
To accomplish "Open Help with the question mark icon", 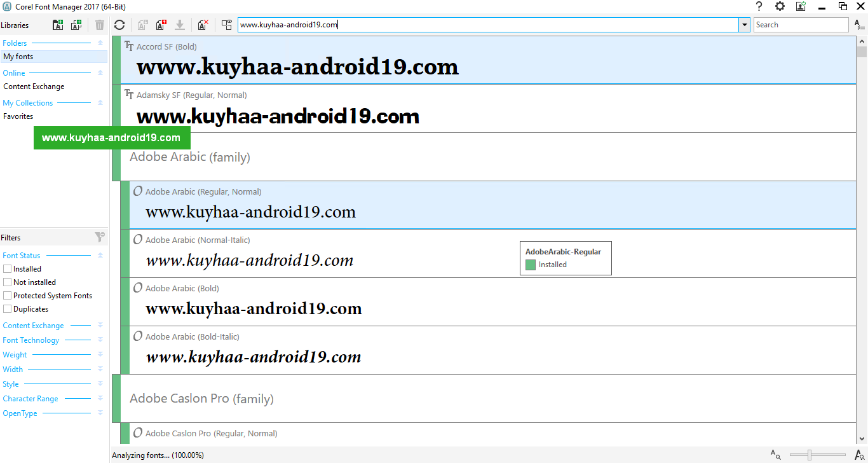I will point(759,6).
